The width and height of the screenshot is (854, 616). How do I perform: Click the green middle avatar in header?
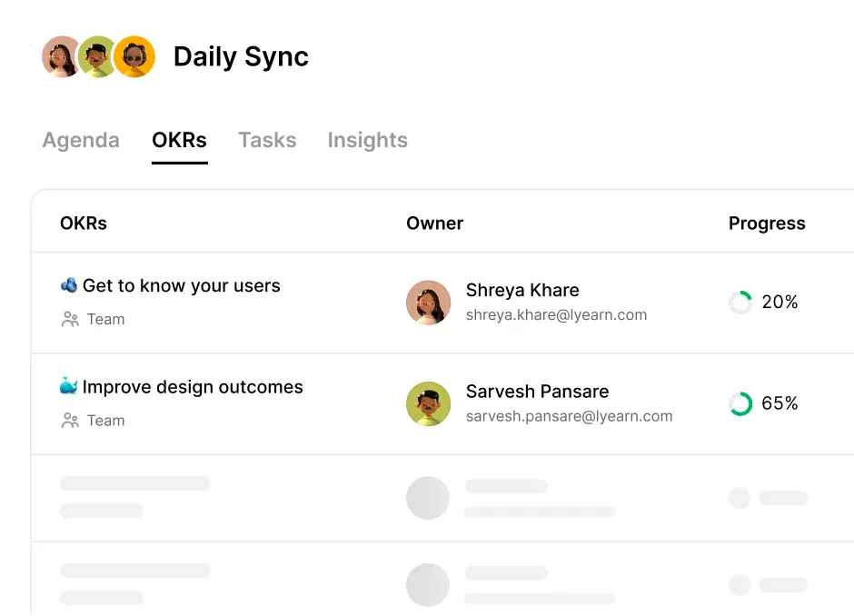click(x=97, y=56)
